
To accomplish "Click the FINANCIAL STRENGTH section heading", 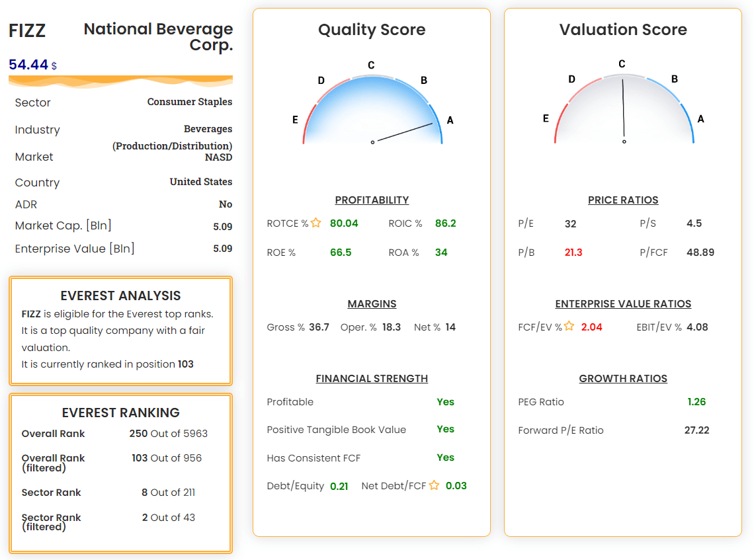I will pyautogui.click(x=372, y=379).
